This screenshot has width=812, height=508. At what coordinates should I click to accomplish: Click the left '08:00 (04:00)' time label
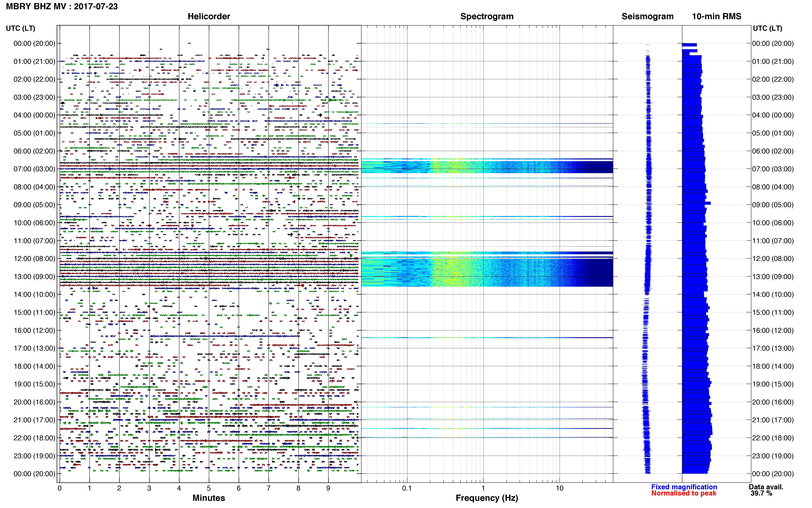pyautogui.click(x=34, y=187)
